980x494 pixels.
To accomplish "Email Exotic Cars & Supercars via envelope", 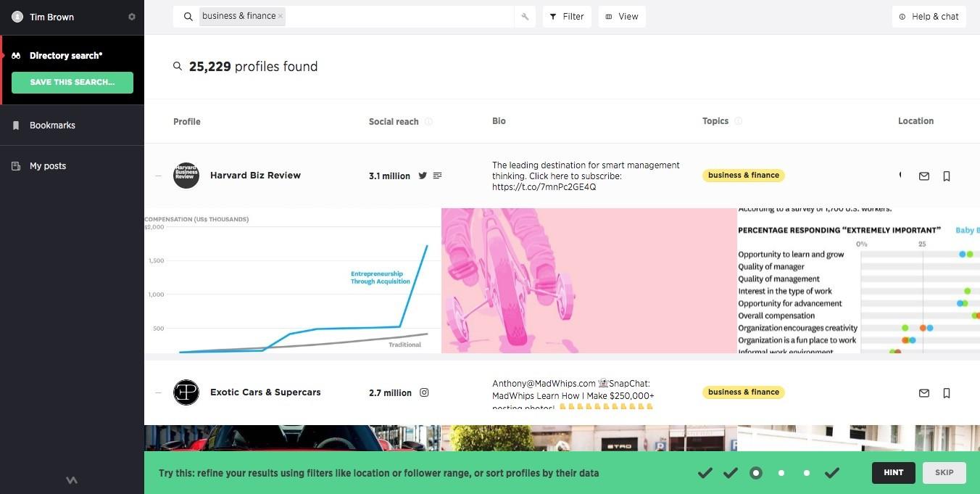I will [924, 393].
